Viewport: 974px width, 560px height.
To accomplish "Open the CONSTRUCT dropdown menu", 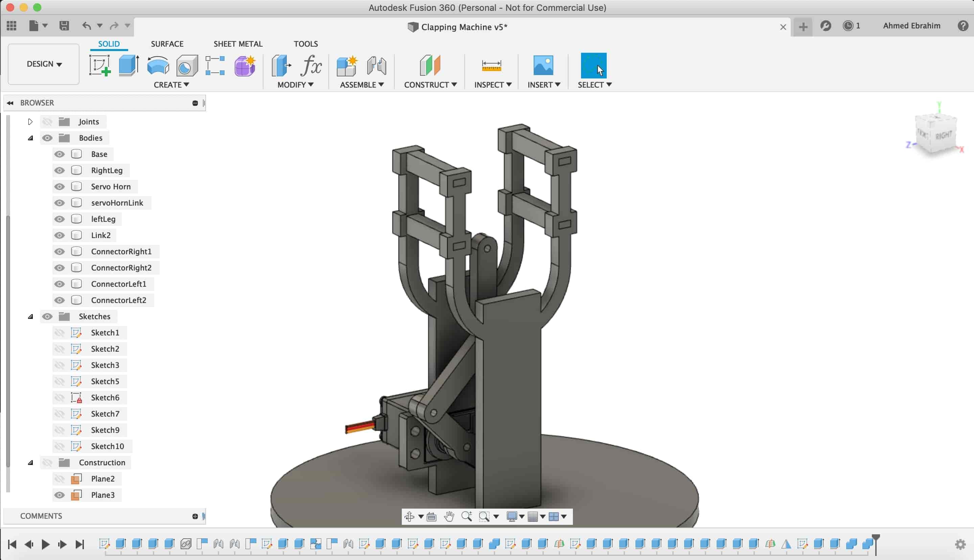I will 430,85.
